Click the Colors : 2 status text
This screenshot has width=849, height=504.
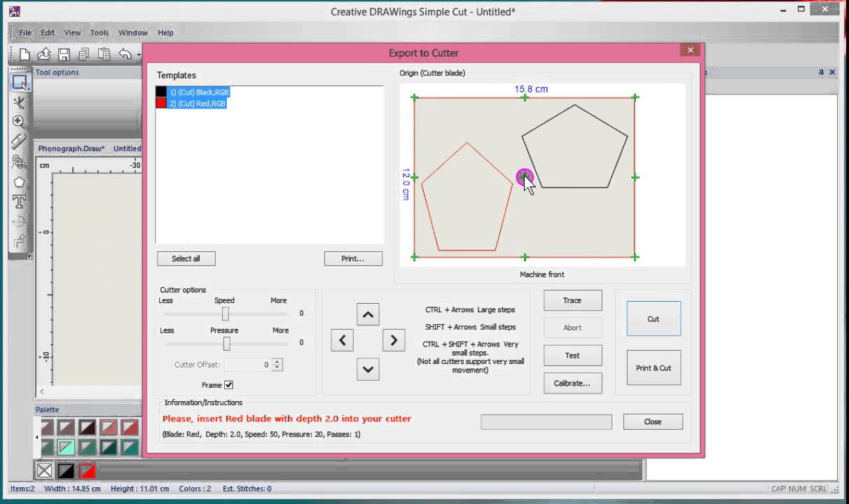195,489
